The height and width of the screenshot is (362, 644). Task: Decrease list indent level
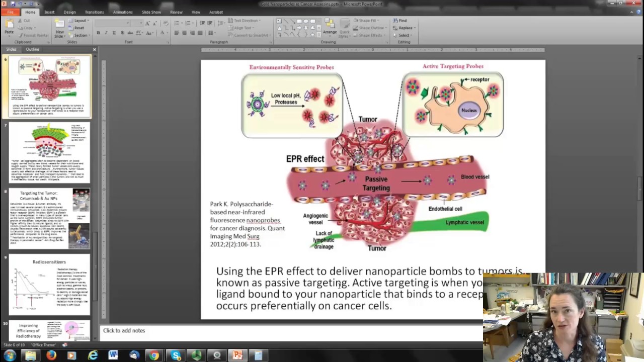tap(202, 23)
